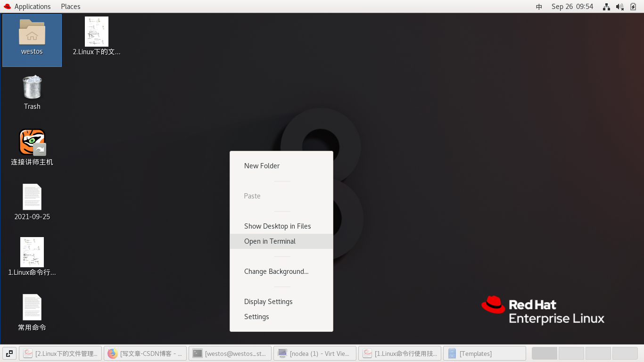Choose New Folder from context menu

pyautogui.click(x=281, y=166)
